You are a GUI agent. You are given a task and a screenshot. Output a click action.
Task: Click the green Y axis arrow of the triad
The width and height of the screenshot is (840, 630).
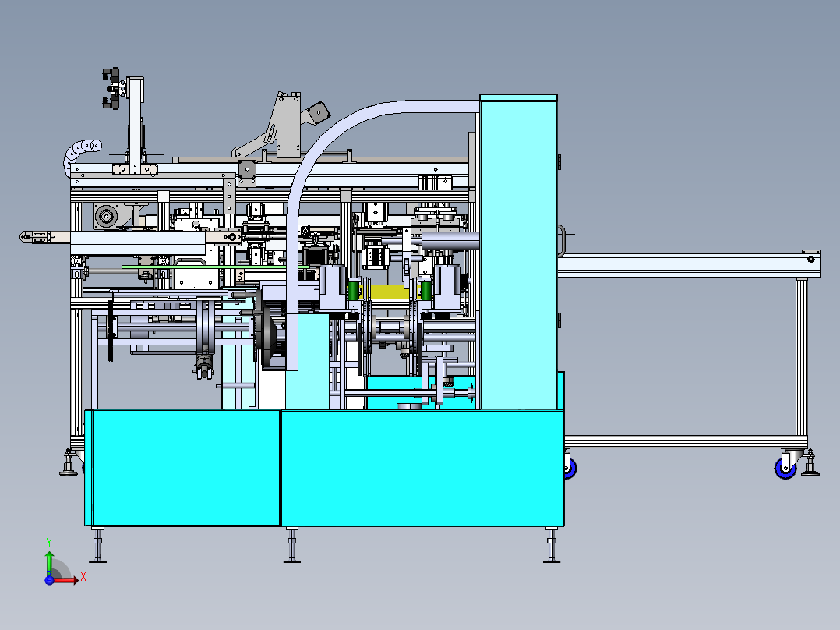point(49,564)
